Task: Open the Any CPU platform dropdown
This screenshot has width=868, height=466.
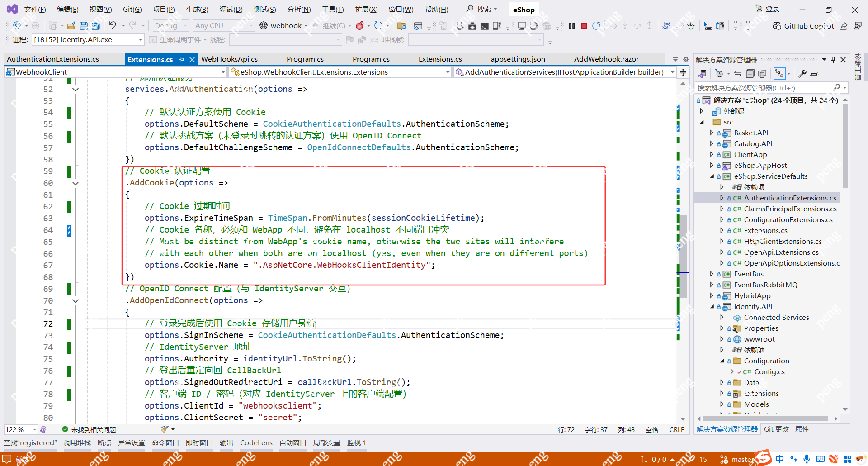Action: click(x=224, y=26)
